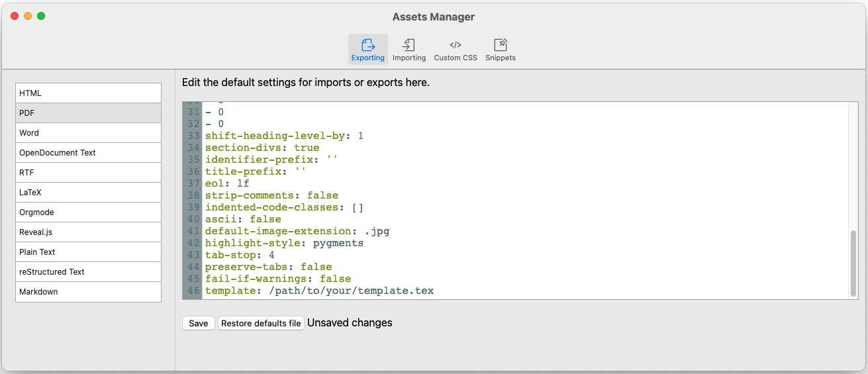Click the Save button
This screenshot has width=868, height=374.
coord(199,324)
